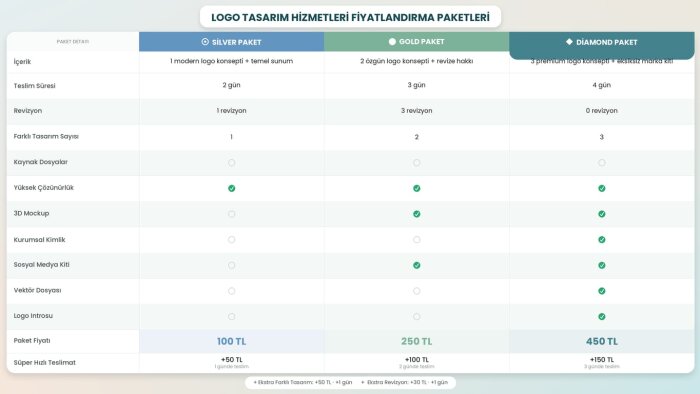
Task: Click Diamond's Vektör Dosyası green checkmark
Action: (602, 291)
